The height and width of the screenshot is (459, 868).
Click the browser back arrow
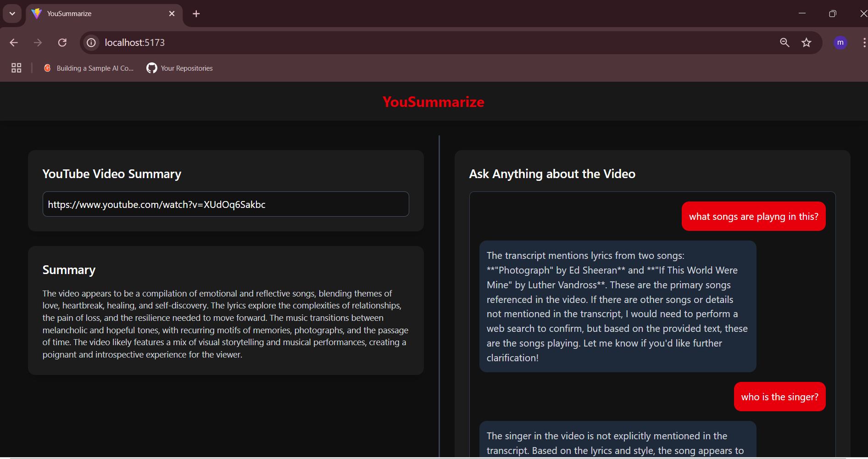click(14, 43)
